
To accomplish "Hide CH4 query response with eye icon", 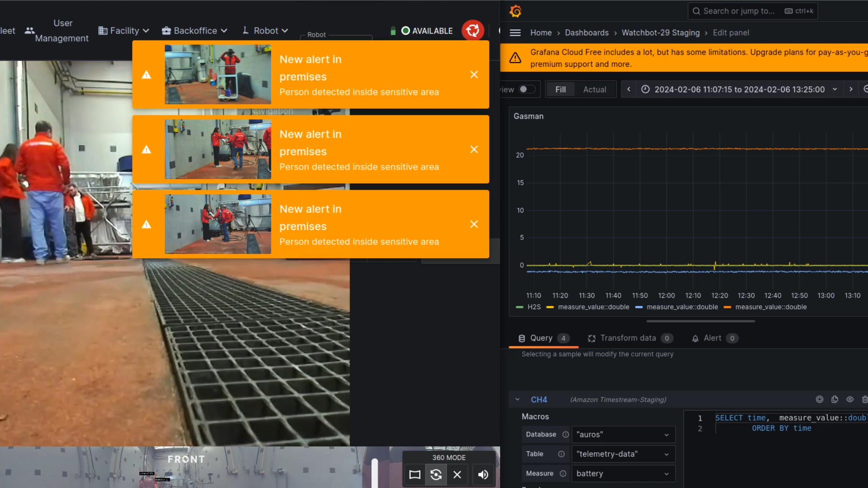I will pos(850,399).
